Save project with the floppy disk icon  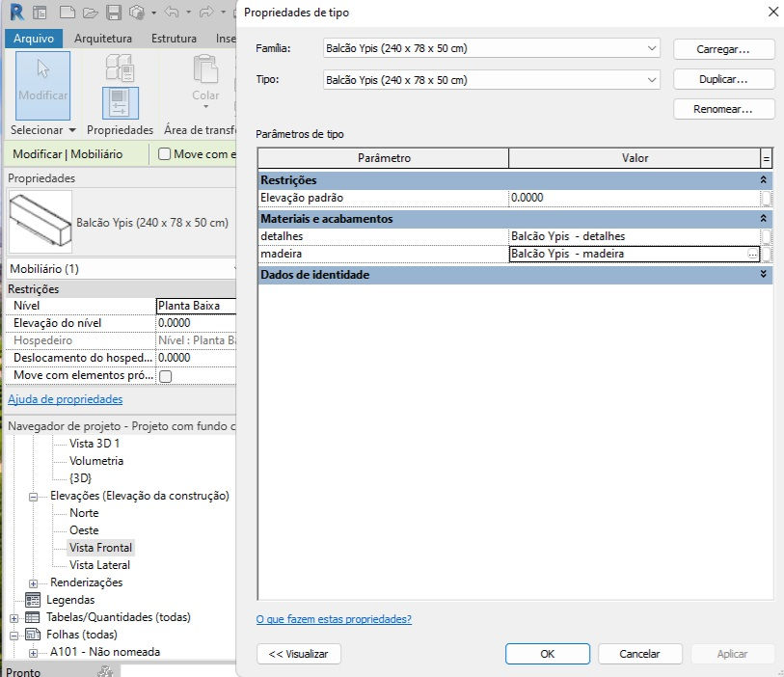[114, 13]
